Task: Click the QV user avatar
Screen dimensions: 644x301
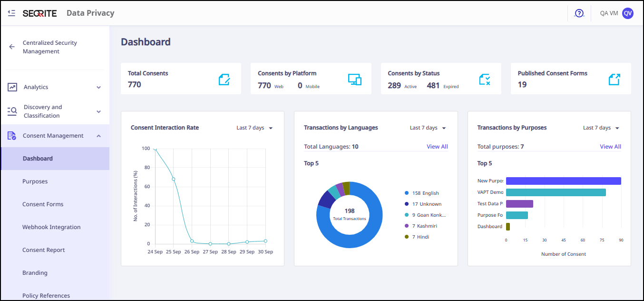Action: point(628,13)
